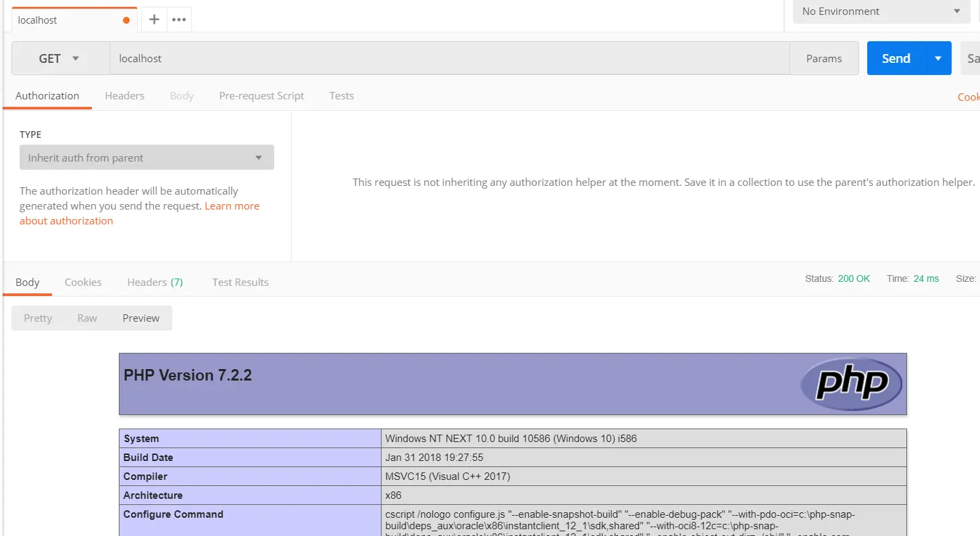Click the System row label
980x536 pixels.
tap(141, 438)
